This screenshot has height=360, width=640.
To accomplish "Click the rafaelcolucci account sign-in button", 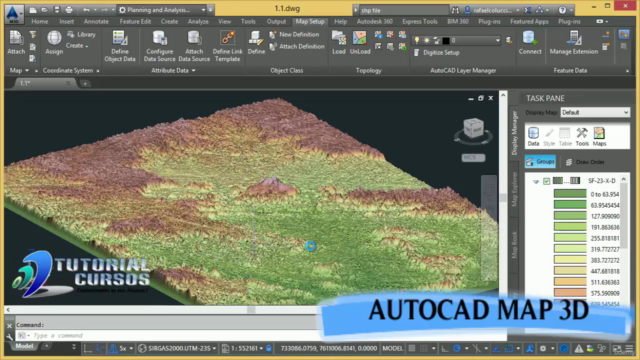I will 492,10.
